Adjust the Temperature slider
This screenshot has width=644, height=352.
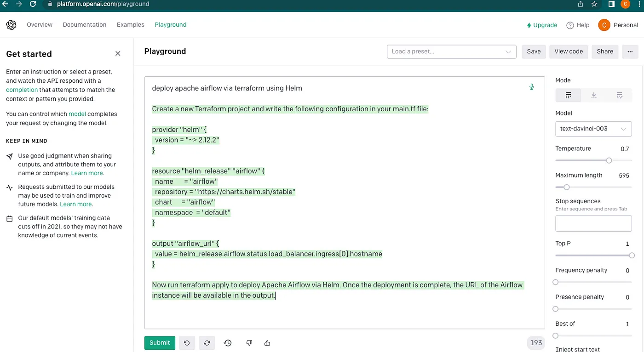(609, 160)
